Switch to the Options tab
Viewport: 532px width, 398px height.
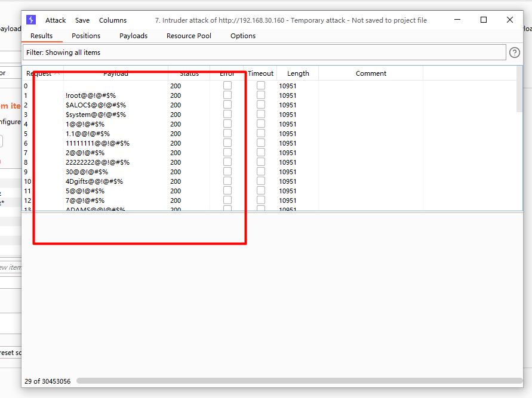point(242,35)
